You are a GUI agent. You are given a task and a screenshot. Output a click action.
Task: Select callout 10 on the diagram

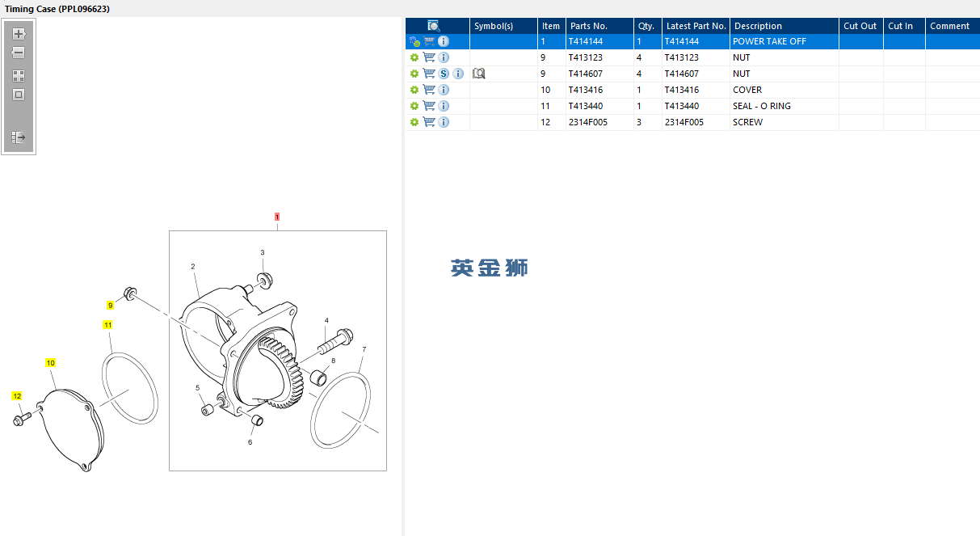tap(50, 363)
